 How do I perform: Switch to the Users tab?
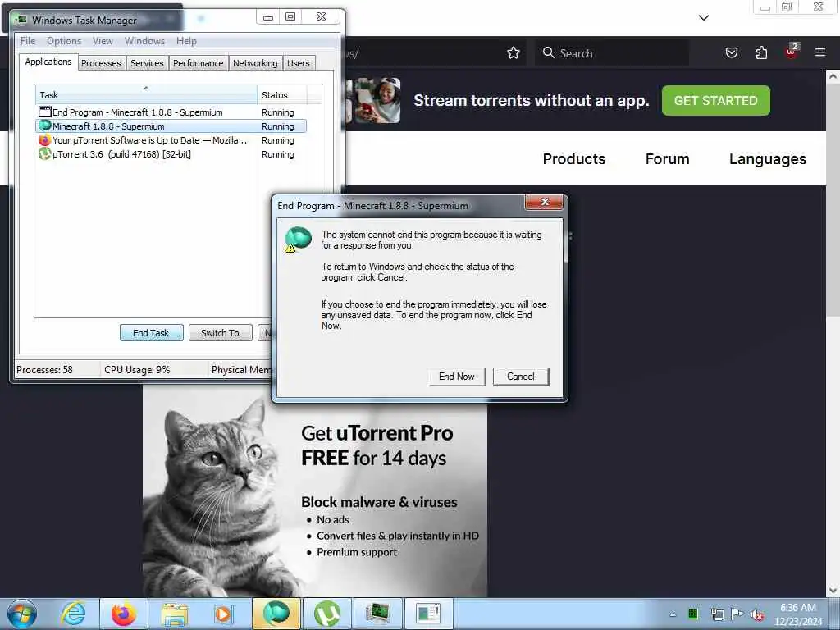(299, 63)
